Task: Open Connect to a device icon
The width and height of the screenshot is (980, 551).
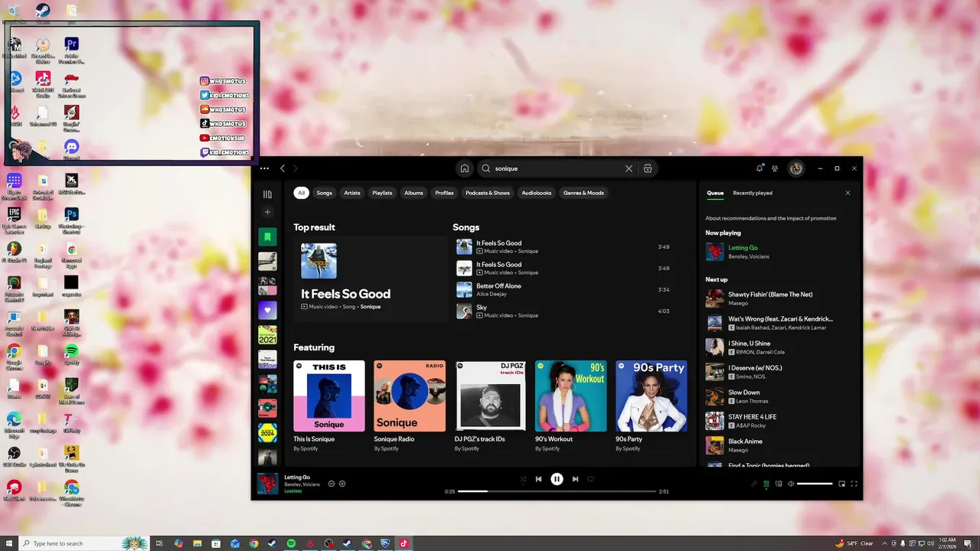Action: click(779, 484)
